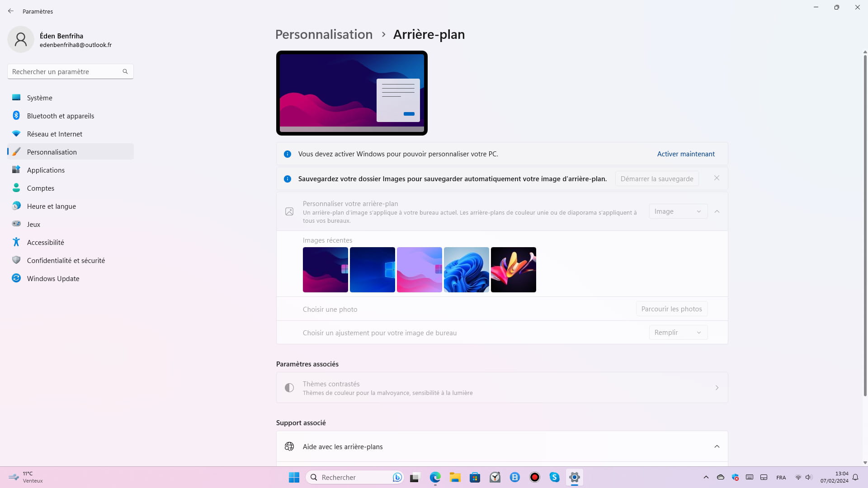Image resolution: width=868 pixels, height=488 pixels.
Task: Click the security shield tray icon
Action: click(735, 477)
